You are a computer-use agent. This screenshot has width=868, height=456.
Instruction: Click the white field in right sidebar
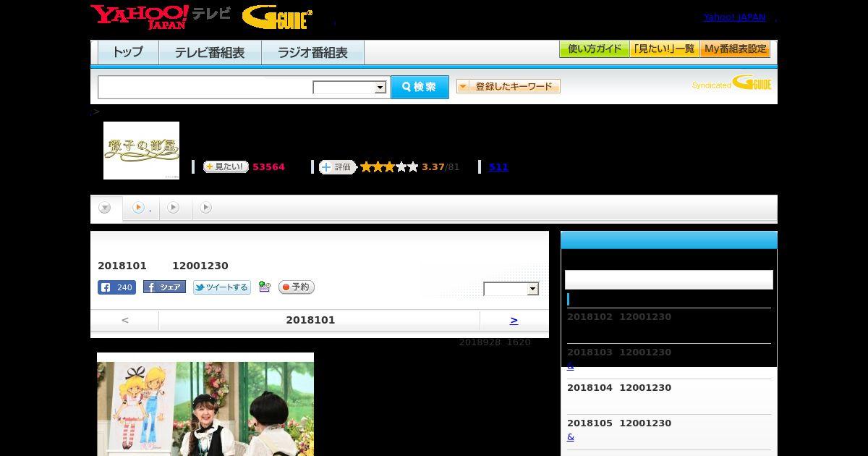coord(669,279)
